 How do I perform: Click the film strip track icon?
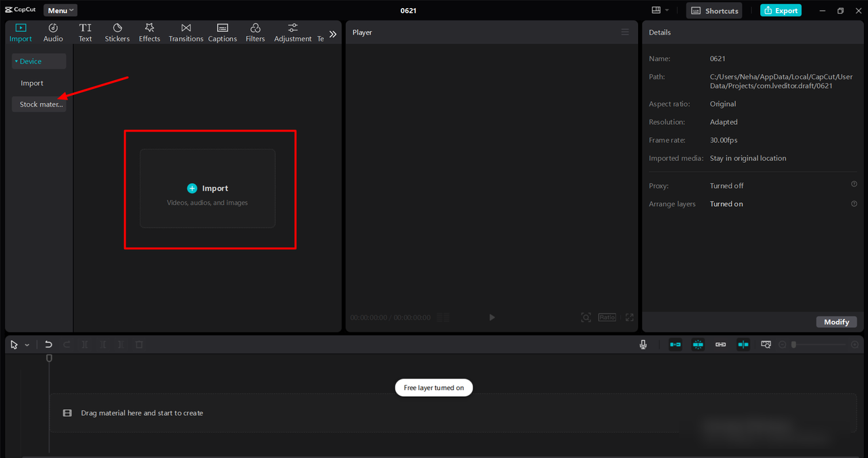tap(67, 413)
